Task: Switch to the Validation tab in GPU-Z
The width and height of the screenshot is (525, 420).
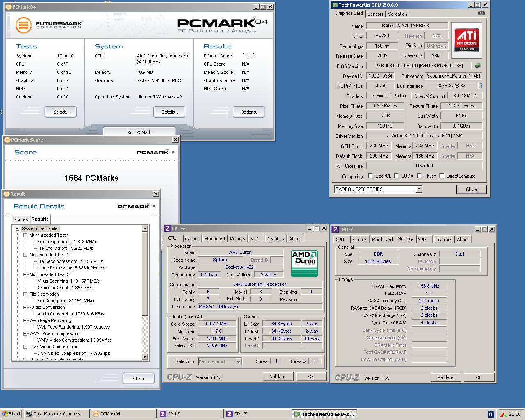Action: [x=397, y=14]
